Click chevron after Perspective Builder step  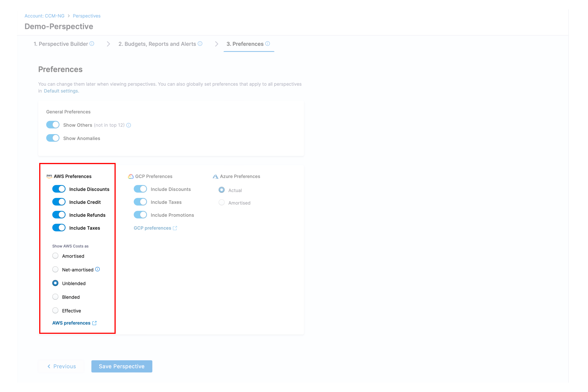point(108,44)
